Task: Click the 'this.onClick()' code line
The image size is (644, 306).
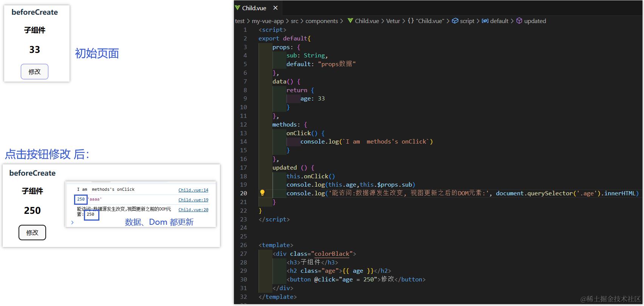Action: point(311,176)
